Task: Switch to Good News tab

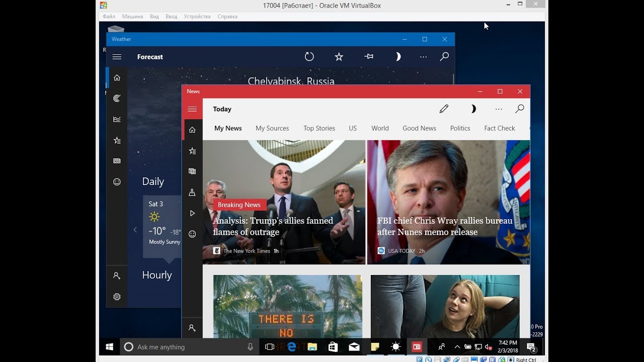Action: pos(419,128)
